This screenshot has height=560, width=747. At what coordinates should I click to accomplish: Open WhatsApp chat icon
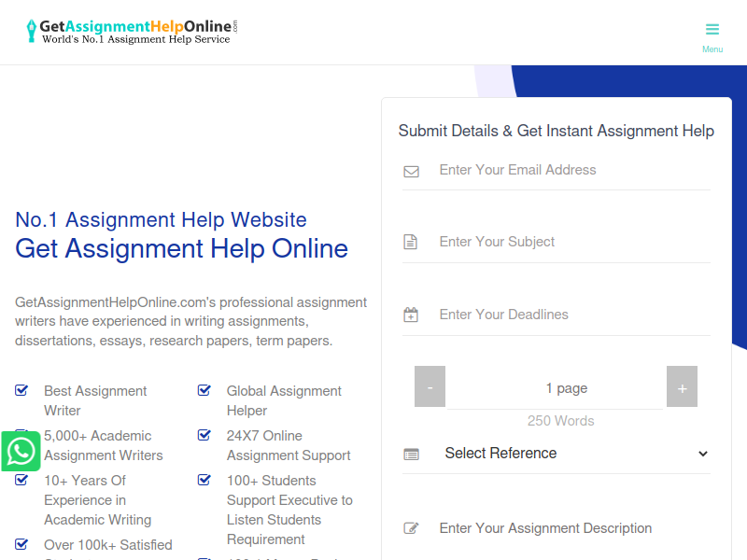click(x=21, y=451)
